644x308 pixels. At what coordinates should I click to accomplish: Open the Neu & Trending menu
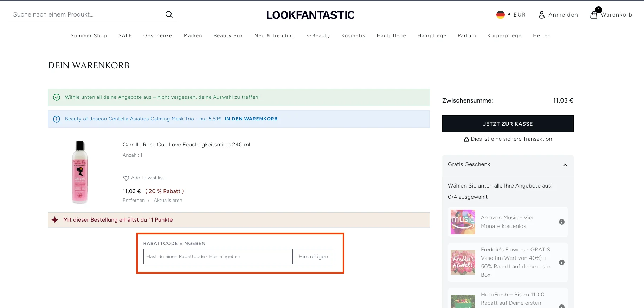(x=275, y=35)
